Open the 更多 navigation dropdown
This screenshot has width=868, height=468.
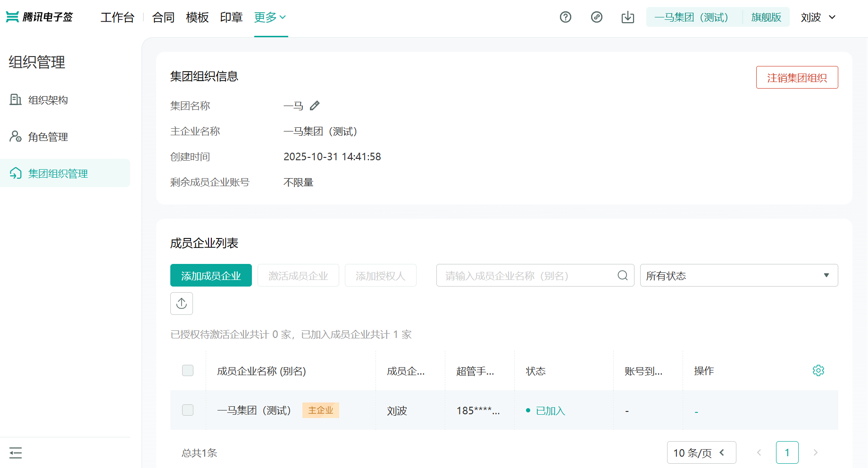(270, 17)
